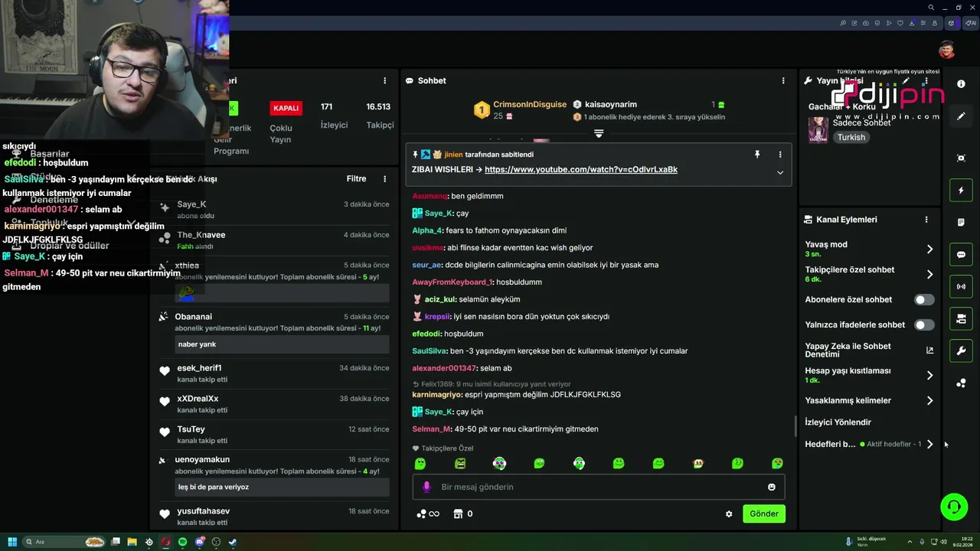The width and height of the screenshot is (980, 551).
Task: Click the Windows taskbar search box
Action: coord(64,542)
